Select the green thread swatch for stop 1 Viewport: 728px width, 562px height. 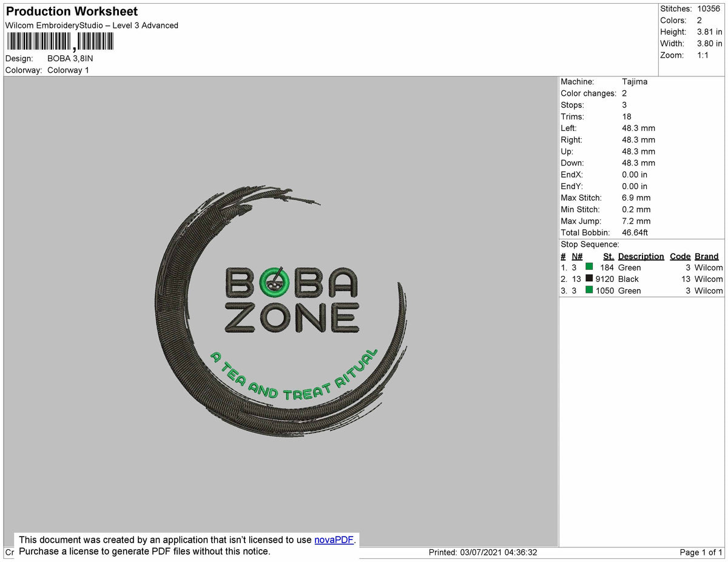[588, 267]
